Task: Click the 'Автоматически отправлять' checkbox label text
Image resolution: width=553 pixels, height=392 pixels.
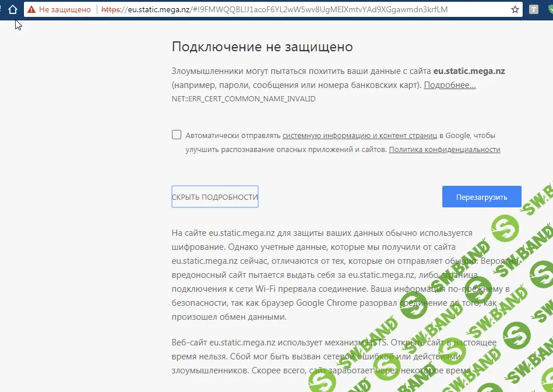Action: (233, 136)
